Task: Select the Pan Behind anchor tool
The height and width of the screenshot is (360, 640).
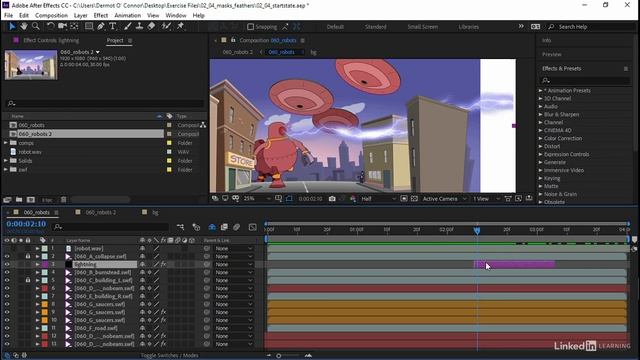Action: point(74,26)
